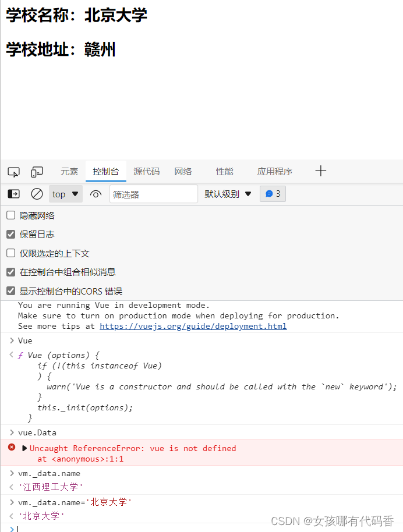Select the vm._data.name='北京大学' input line

75,502
